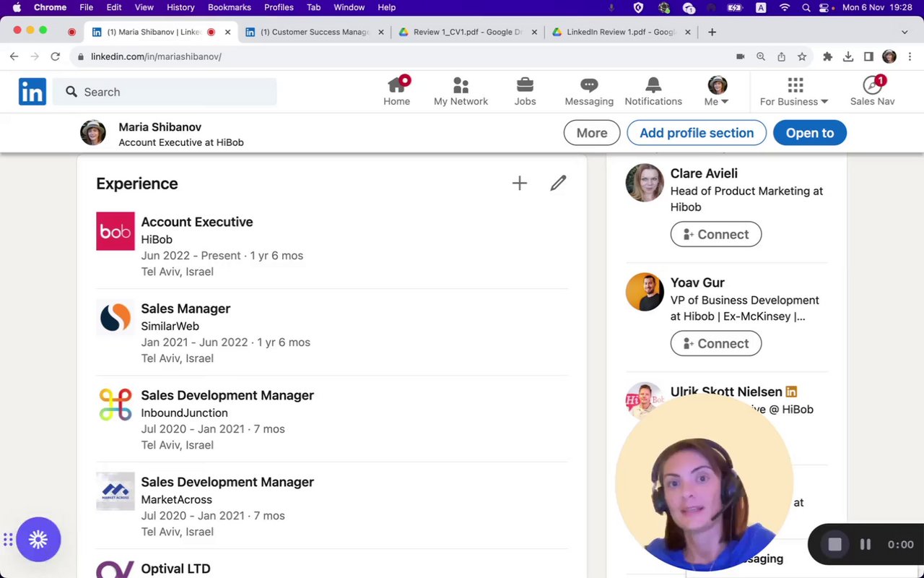
Task: Open the Bookmarks menu
Action: [x=230, y=7]
